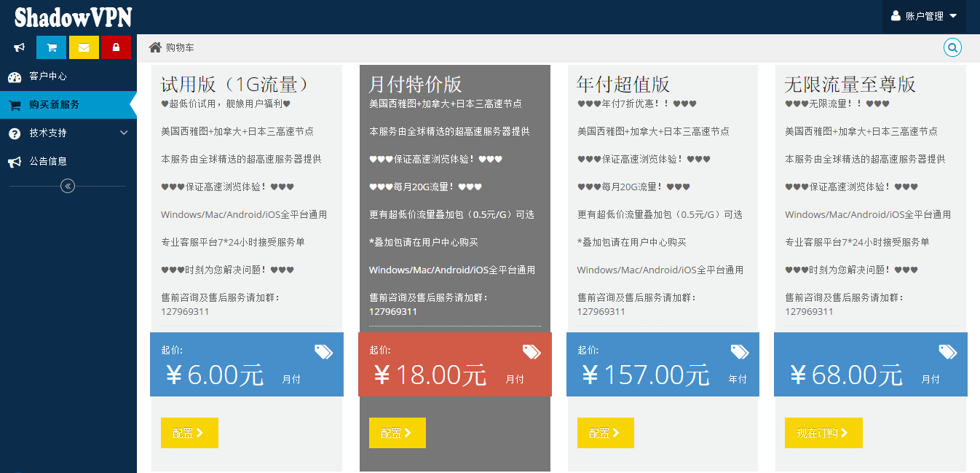Click 年付 label on ¥157.00 panel
The width and height of the screenshot is (980, 473).
pyautogui.click(x=738, y=380)
